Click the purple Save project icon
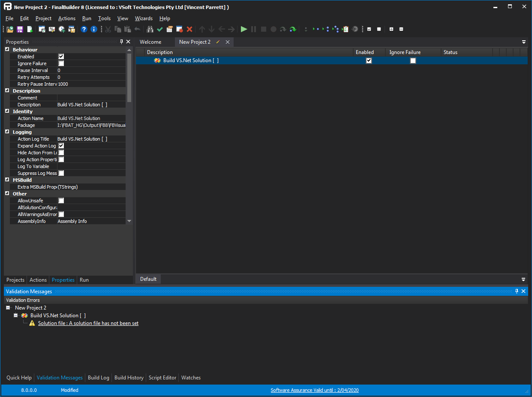Viewport: 532px width, 397px height. 20,29
